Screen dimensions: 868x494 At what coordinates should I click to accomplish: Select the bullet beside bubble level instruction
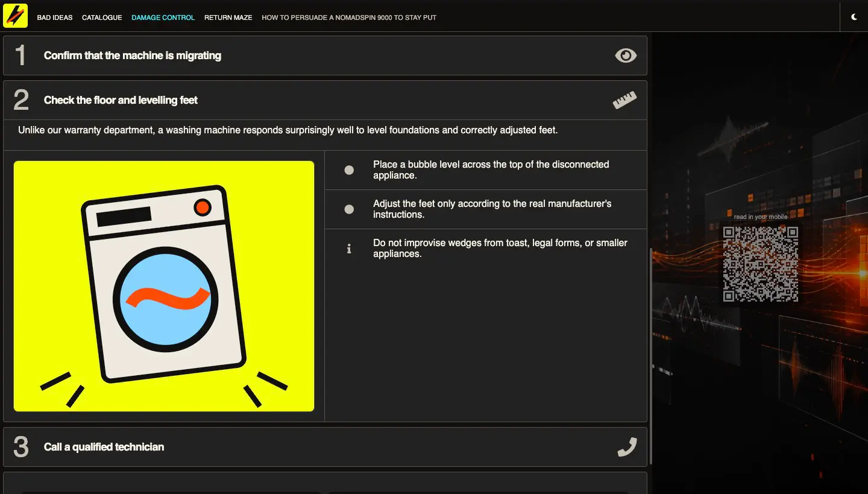(349, 170)
